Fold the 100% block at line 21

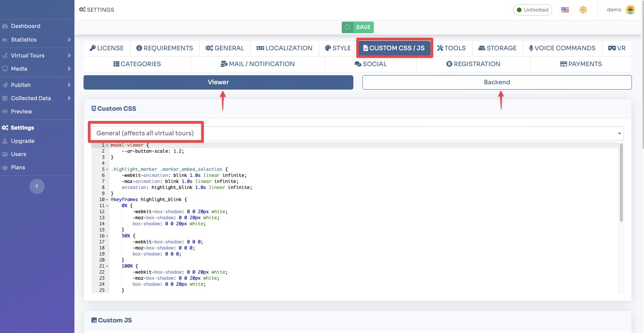107,266
